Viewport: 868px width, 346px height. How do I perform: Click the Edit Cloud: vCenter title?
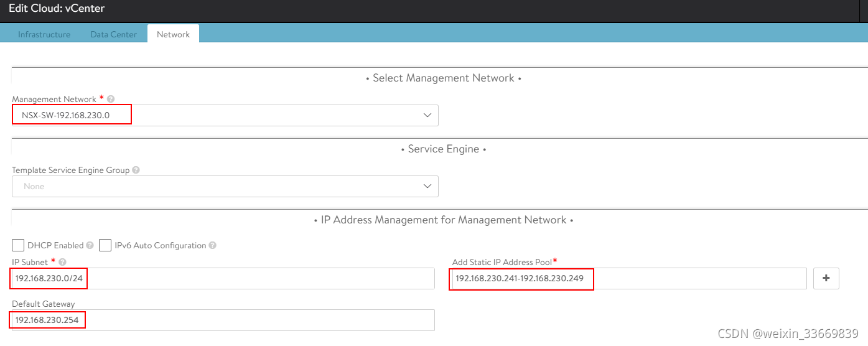[x=57, y=9]
